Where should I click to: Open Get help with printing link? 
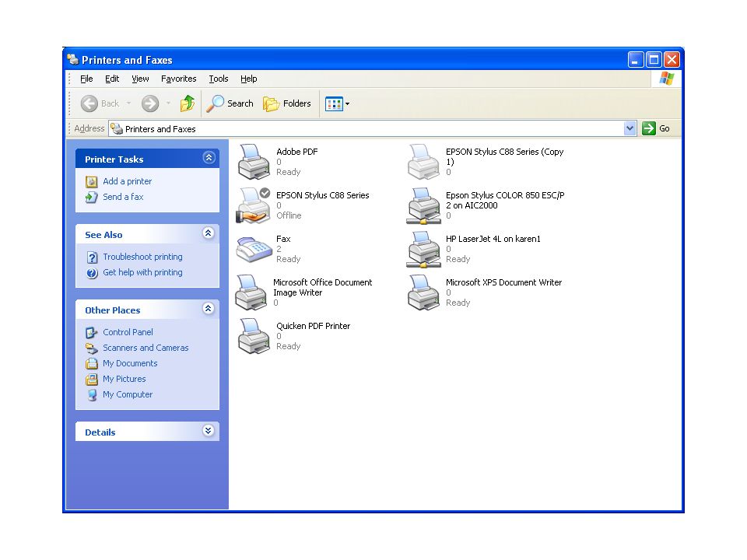click(142, 273)
